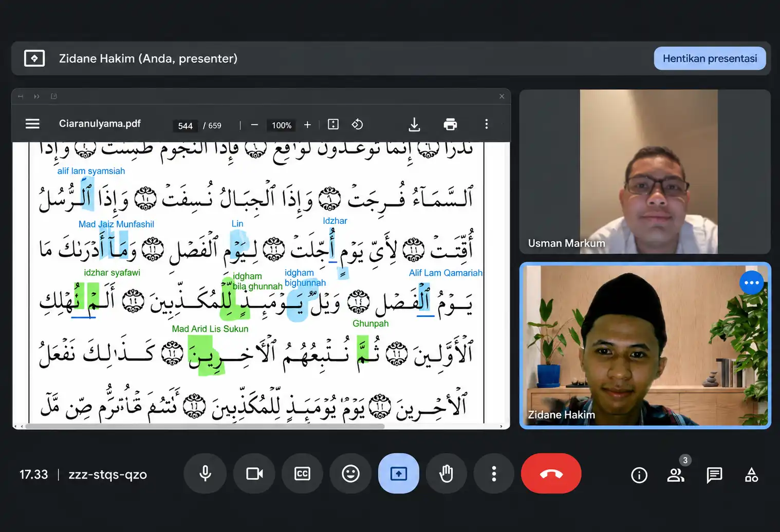The width and height of the screenshot is (780, 532).
Task: Download Ciaranulyama.pdf
Action: pyautogui.click(x=414, y=124)
